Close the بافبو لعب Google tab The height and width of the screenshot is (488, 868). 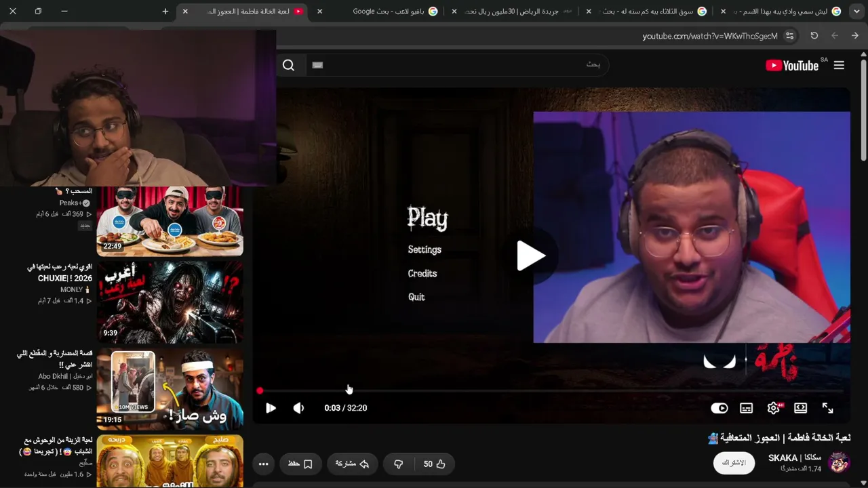319,12
